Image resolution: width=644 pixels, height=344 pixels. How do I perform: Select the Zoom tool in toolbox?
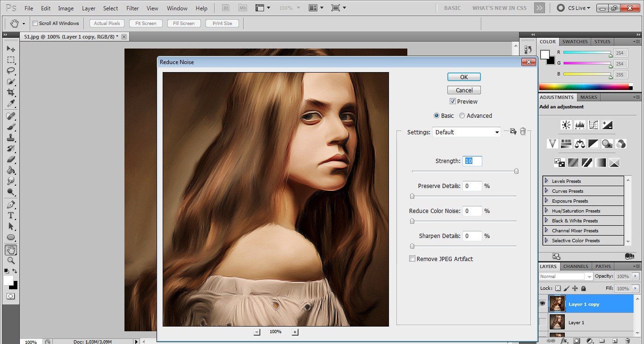pyautogui.click(x=11, y=260)
